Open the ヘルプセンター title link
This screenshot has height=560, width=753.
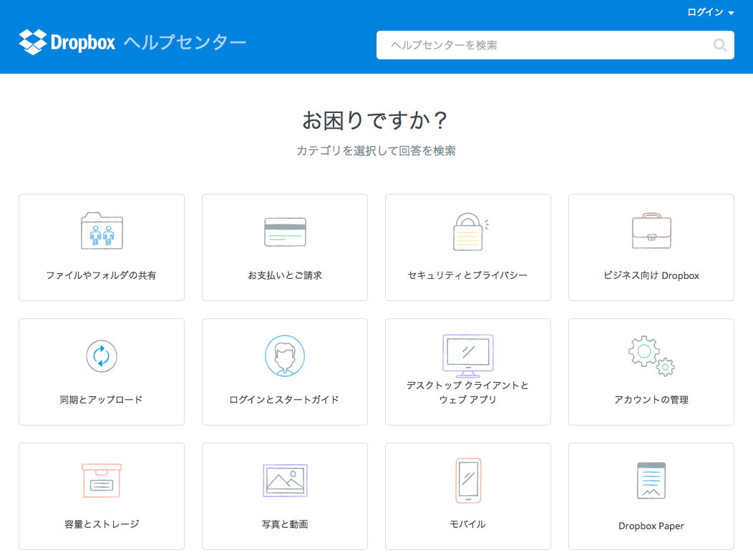click(185, 42)
